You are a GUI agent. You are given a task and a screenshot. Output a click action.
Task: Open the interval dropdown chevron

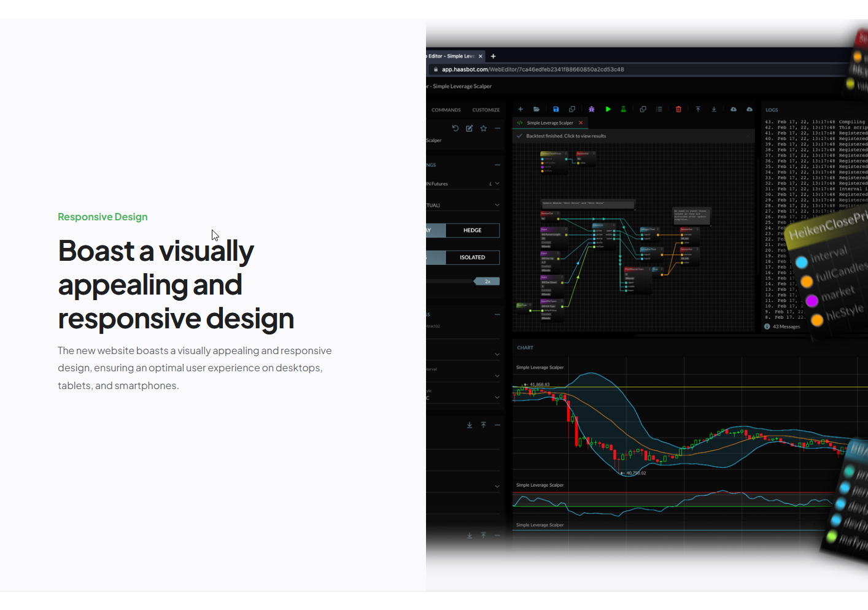[x=497, y=376]
